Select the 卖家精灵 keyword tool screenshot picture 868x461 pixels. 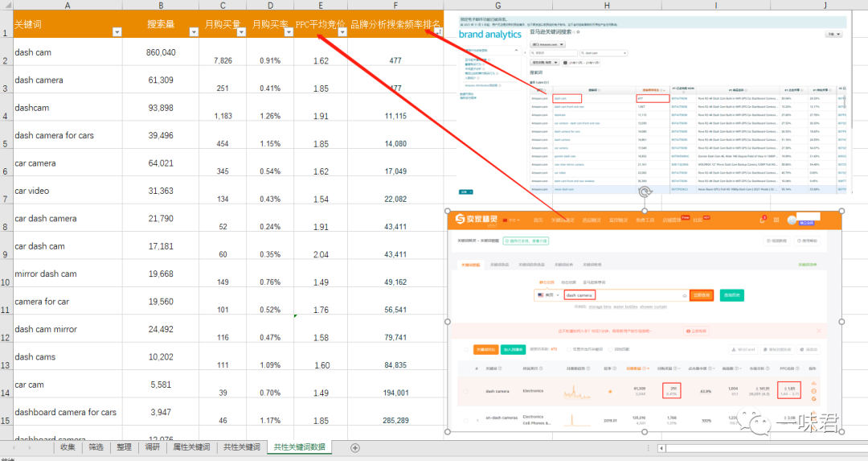click(645, 321)
